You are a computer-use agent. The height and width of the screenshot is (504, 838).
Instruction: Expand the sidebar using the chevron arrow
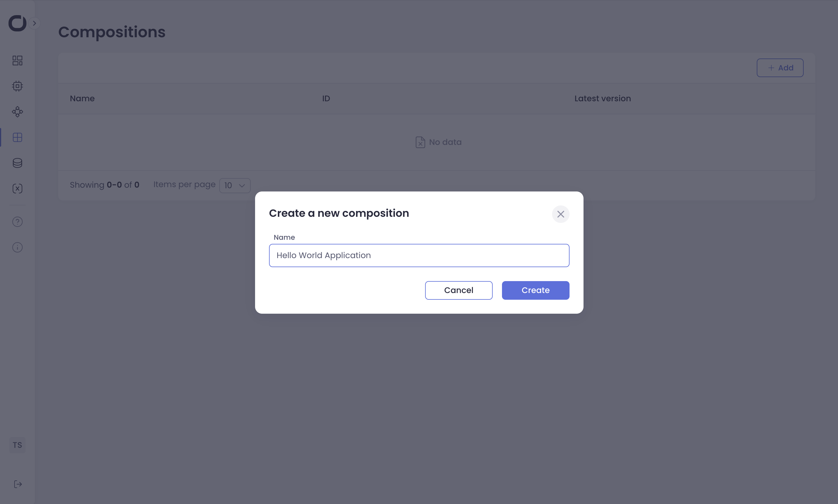pyautogui.click(x=34, y=23)
